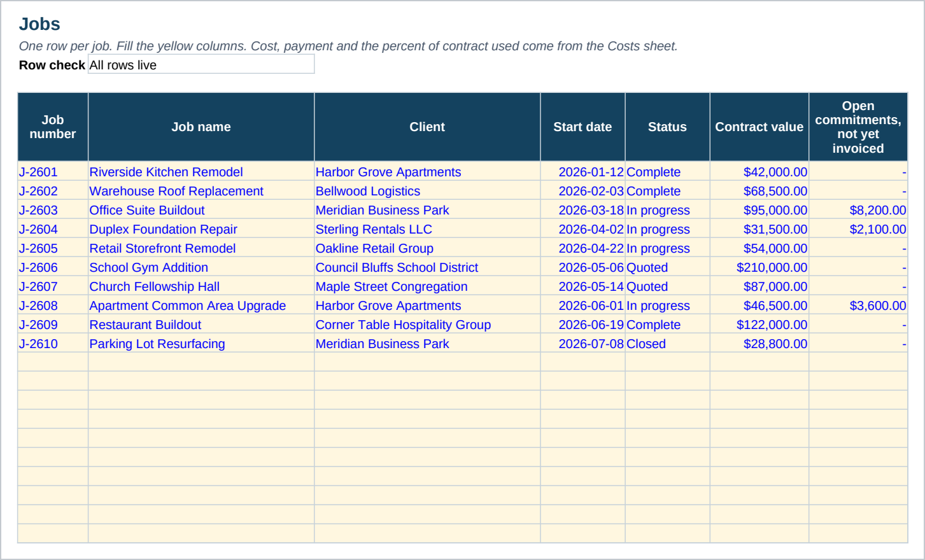Click the "Apartment Common Area Upgrade" cell
Screen dimensions: 925x560
[201, 305]
